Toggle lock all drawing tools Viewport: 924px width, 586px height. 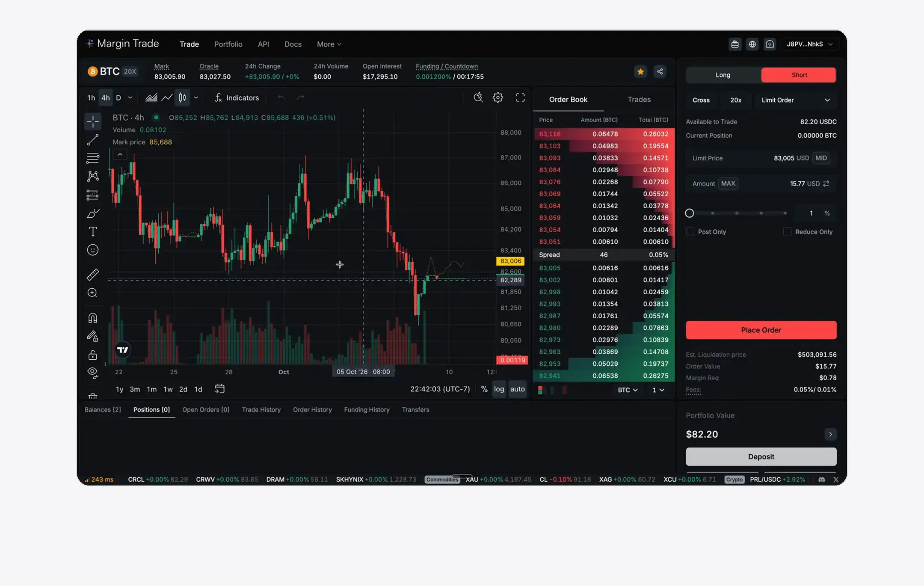pyautogui.click(x=93, y=355)
